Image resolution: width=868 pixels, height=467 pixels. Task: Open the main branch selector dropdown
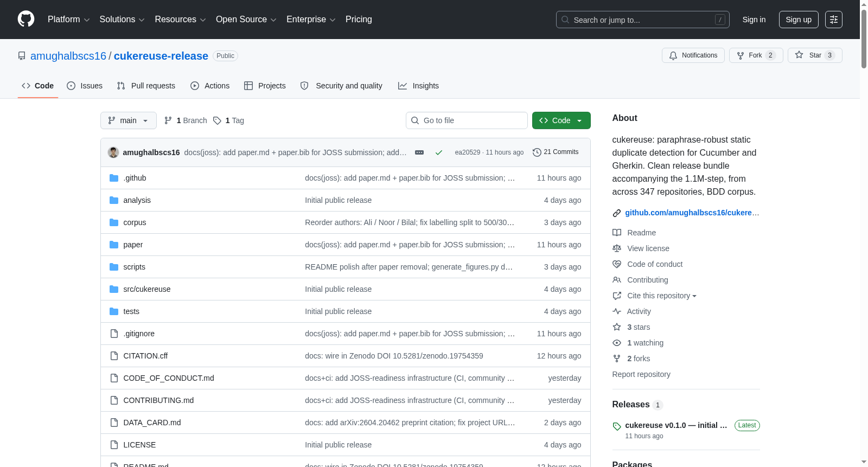129,120
